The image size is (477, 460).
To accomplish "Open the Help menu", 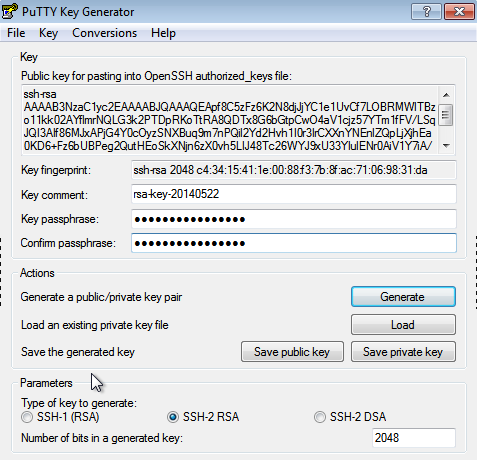I will pyautogui.click(x=163, y=33).
